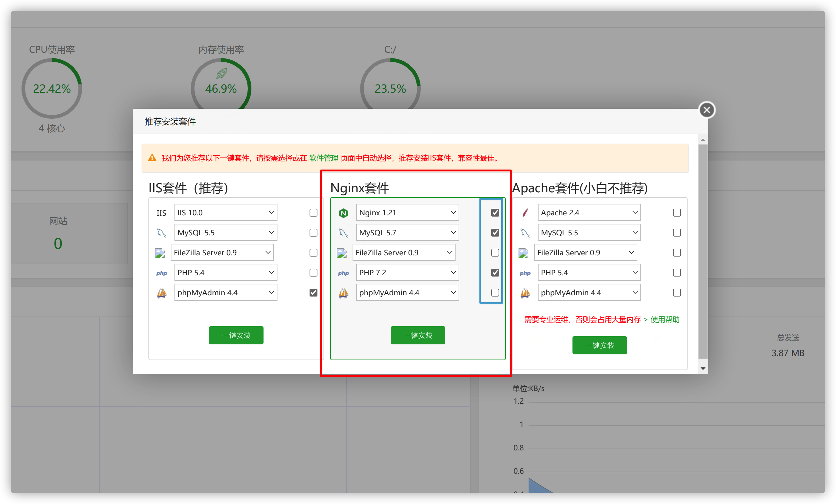Click the orange warning triangle icon
836x504 pixels.
click(x=152, y=158)
